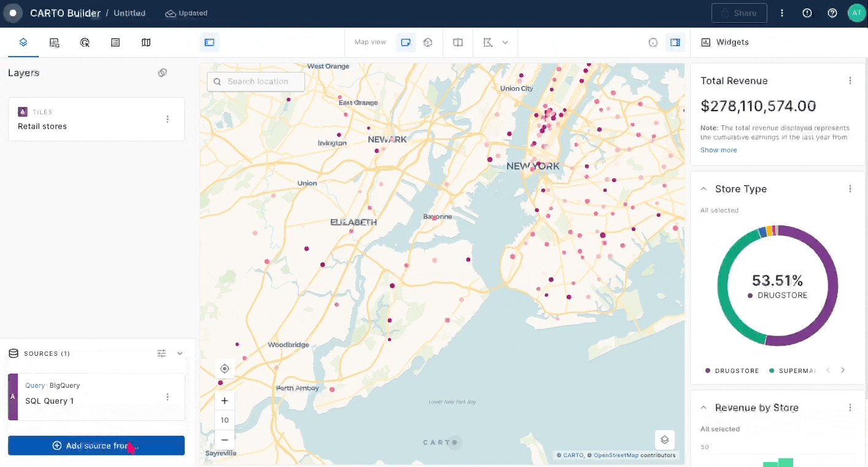Open the Sources settings sliders icon
868x467 pixels.
coord(161,353)
